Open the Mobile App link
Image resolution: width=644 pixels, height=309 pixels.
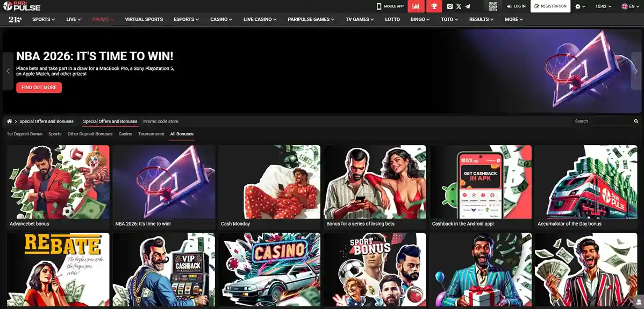point(390,6)
